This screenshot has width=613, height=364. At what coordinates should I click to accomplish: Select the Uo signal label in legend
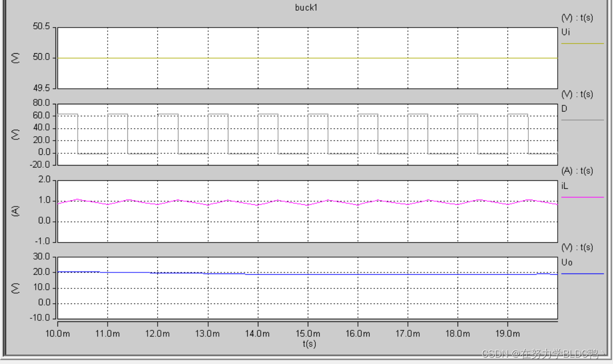(567, 262)
